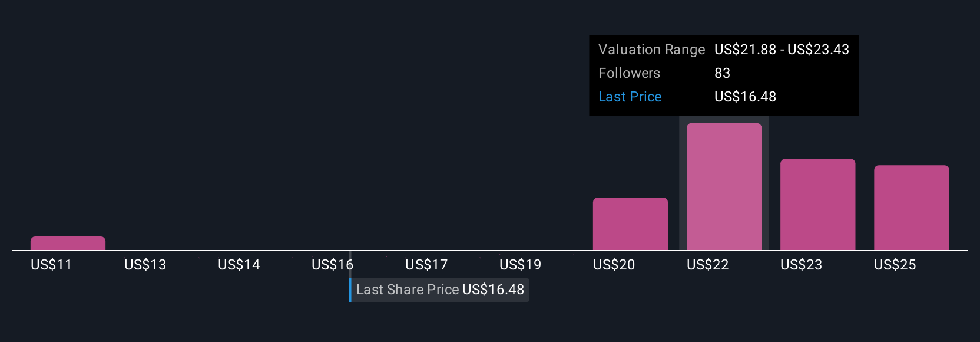Select the bar above the US$20 label
The height and width of the screenshot is (342, 980).
point(630,224)
